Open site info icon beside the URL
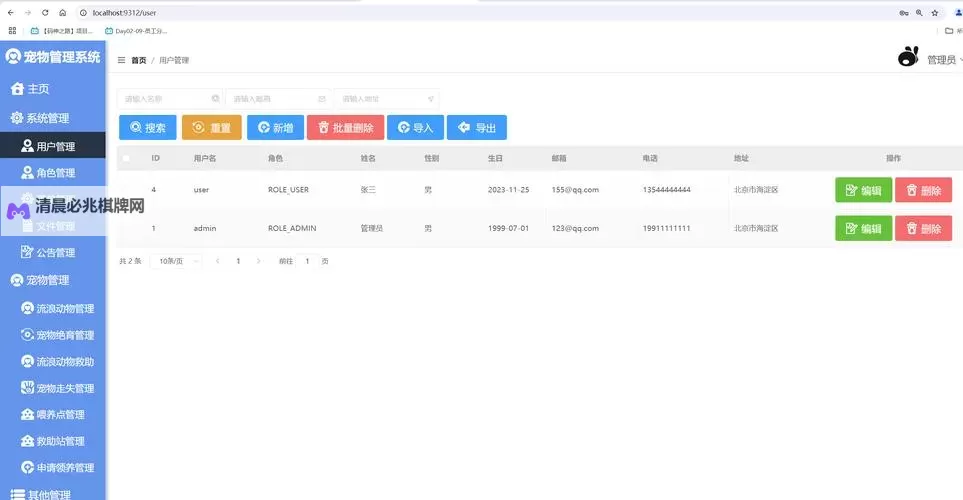 pos(84,12)
